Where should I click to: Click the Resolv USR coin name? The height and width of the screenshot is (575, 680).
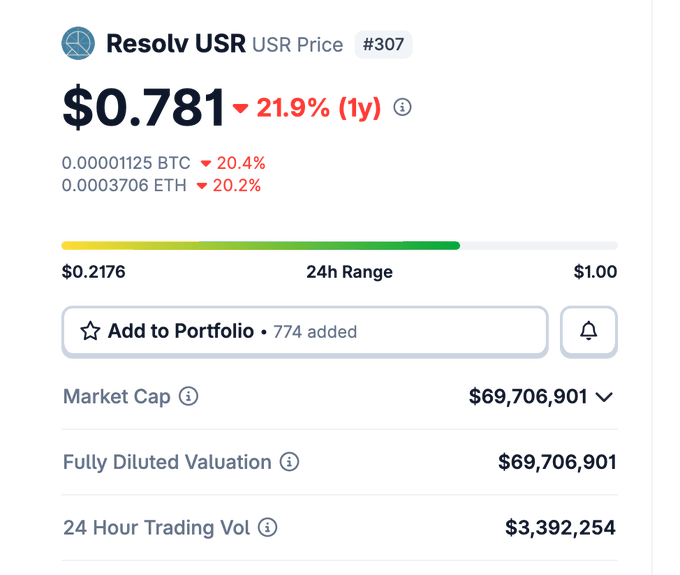pyautogui.click(x=175, y=44)
